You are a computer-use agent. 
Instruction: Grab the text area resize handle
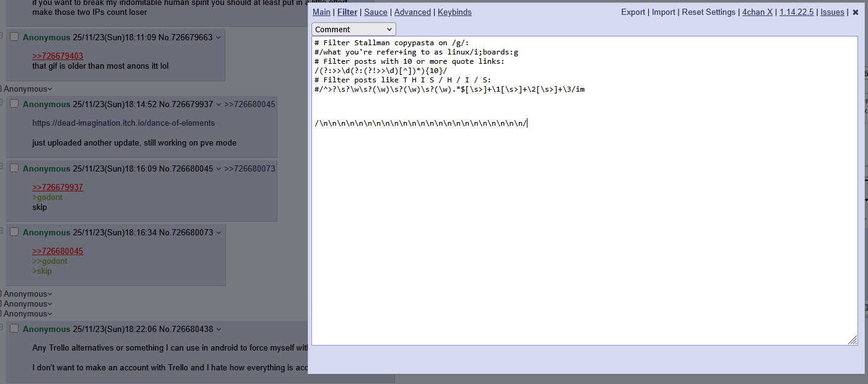[853, 340]
